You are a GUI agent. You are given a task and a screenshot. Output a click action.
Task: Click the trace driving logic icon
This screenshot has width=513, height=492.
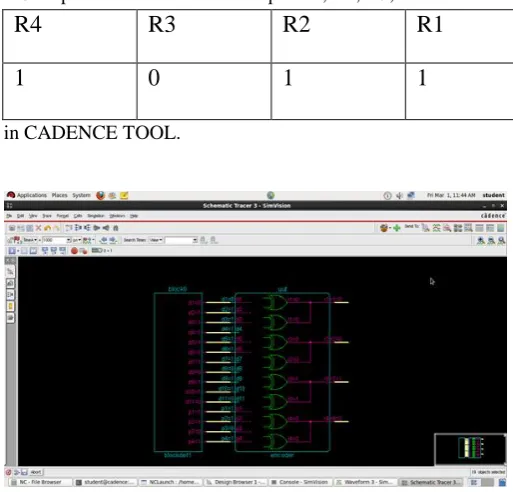78,228
